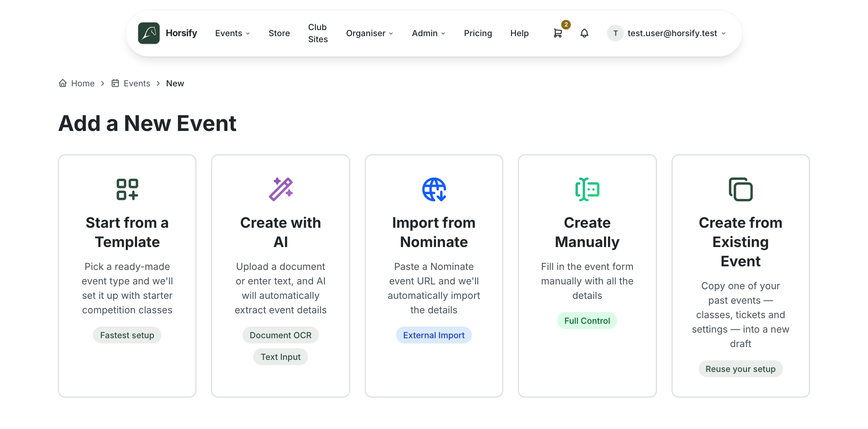
Task: Open the Pricing page
Action: (x=478, y=33)
